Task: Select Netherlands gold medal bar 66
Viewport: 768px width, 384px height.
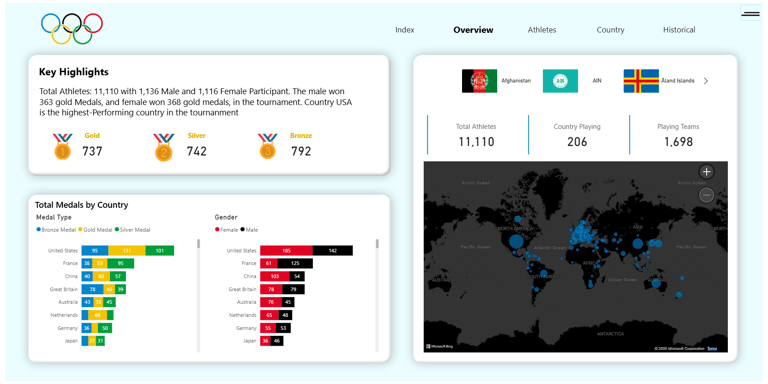Action: [97, 315]
